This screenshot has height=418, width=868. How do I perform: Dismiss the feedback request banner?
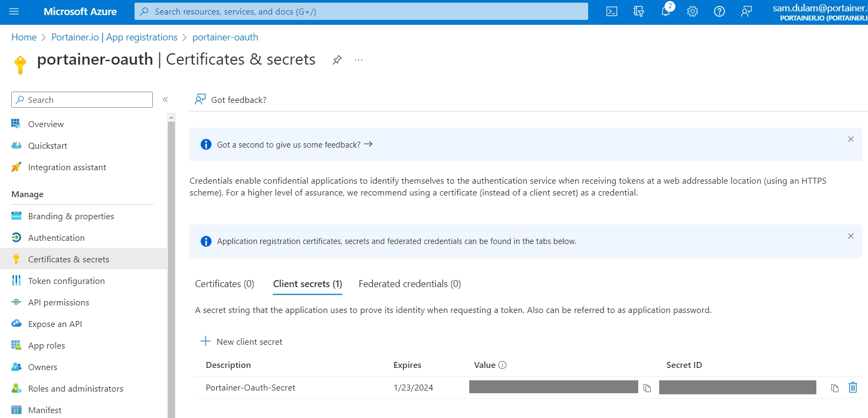point(851,139)
